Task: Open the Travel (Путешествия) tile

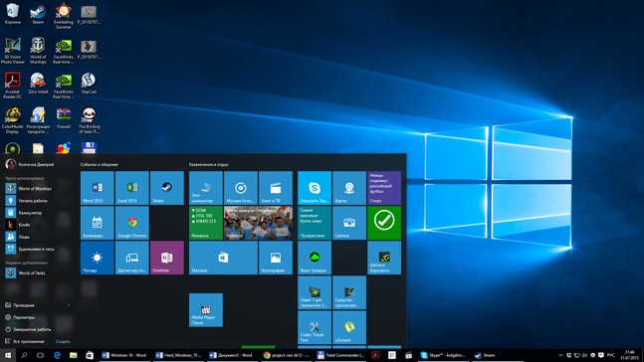Action: click(315, 223)
